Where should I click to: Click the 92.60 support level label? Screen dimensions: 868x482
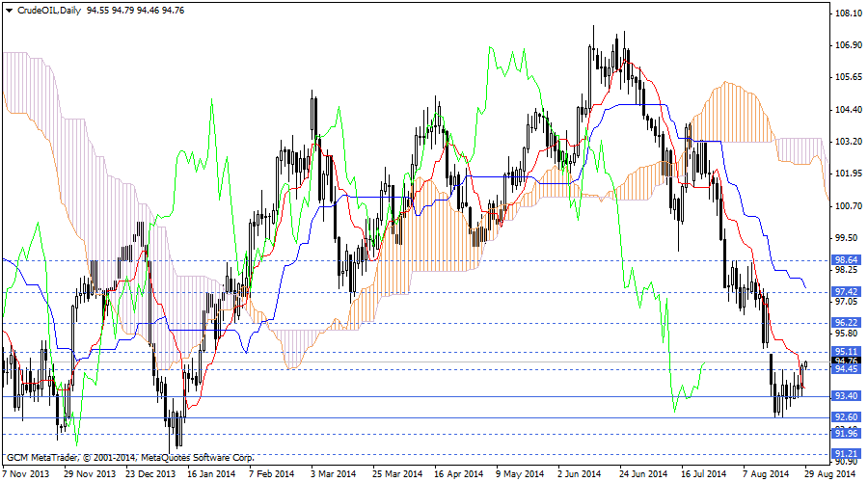[846, 417]
